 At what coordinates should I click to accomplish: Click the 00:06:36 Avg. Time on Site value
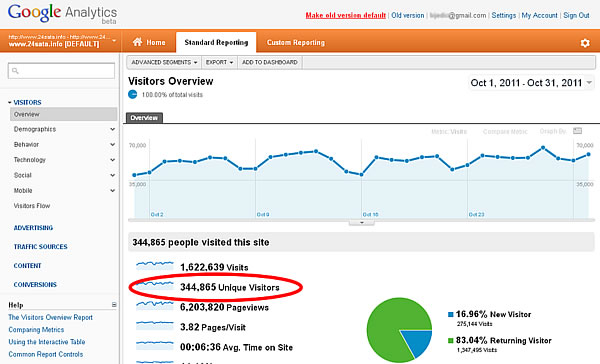point(236,347)
